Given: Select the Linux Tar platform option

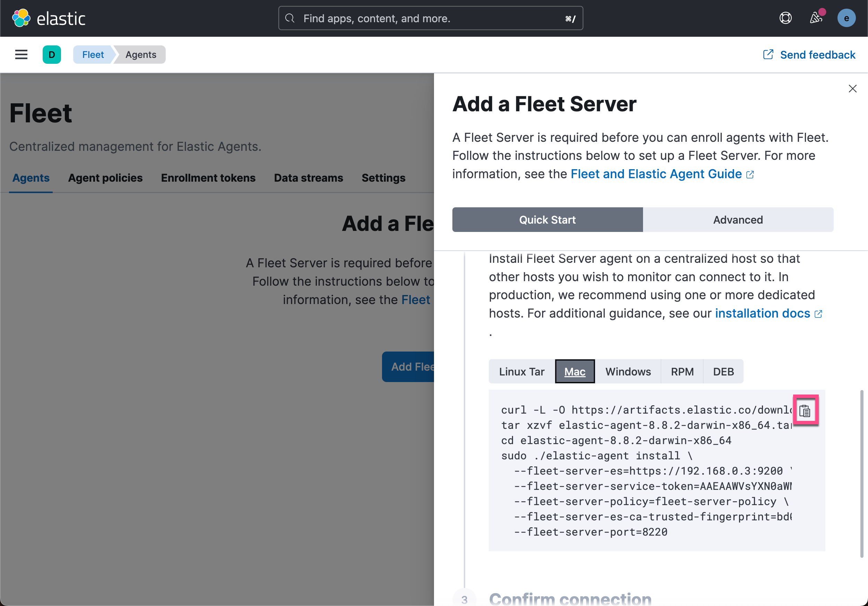Looking at the screenshot, I should tap(521, 372).
